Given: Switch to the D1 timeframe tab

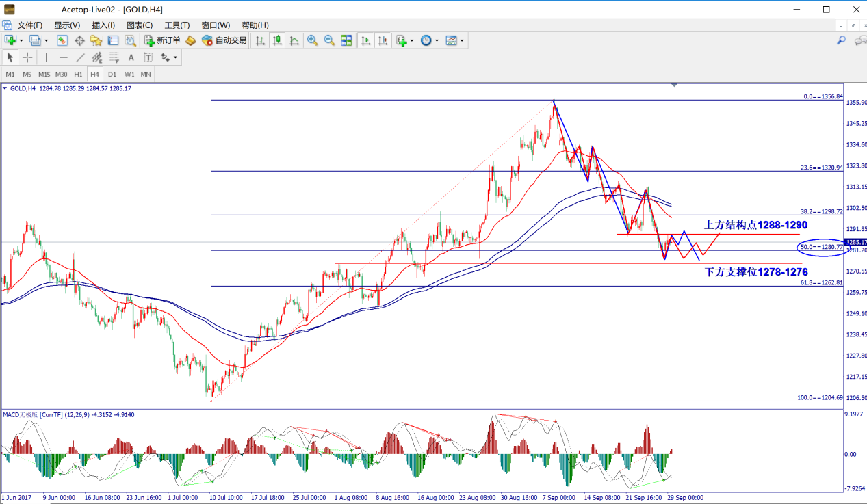Looking at the screenshot, I should 112,74.
